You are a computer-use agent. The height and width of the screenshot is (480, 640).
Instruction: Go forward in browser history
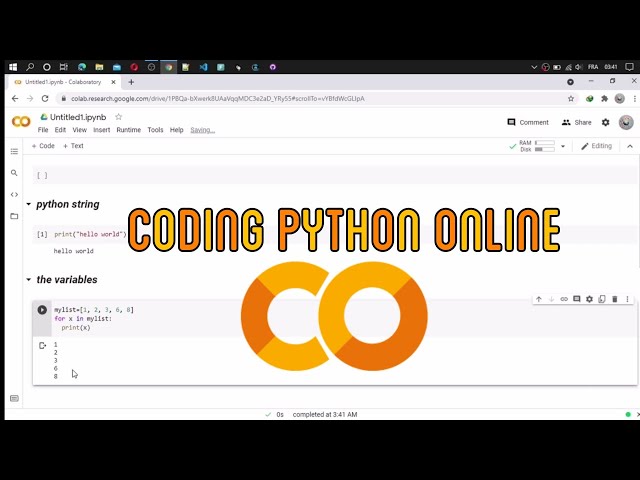pos(30,99)
